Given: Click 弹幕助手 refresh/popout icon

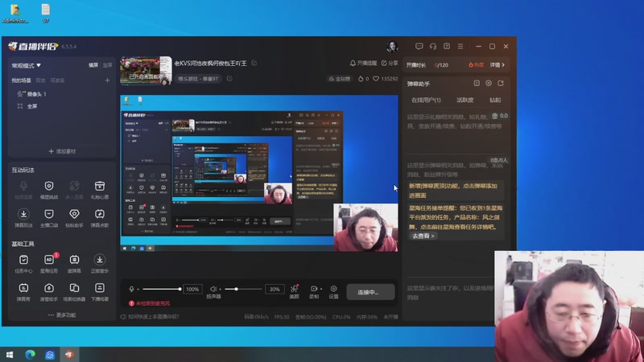Looking at the screenshot, I should 501,84.
